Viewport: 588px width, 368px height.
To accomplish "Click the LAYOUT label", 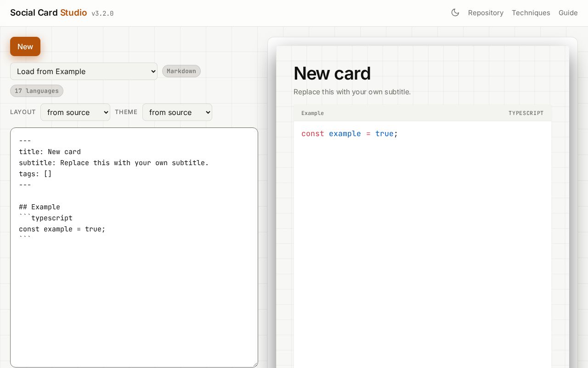I will point(23,112).
